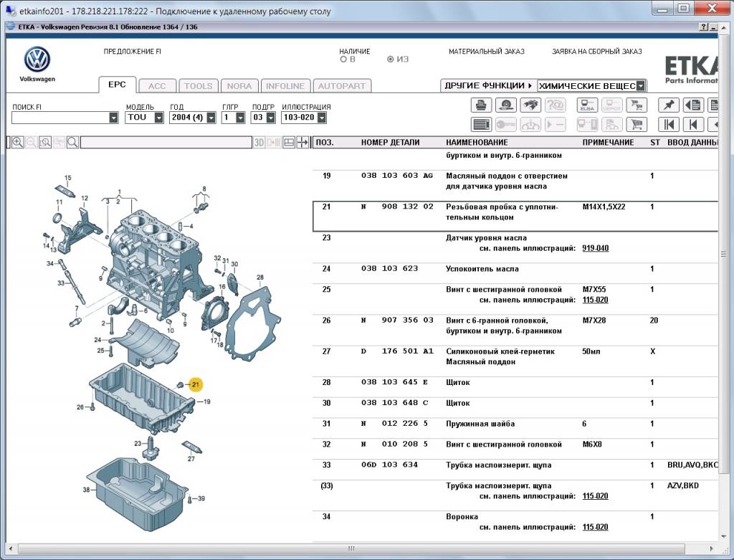The width and height of the screenshot is (734, 560).
Task: Click the double shopping carts icon
Action: point(637,105)
